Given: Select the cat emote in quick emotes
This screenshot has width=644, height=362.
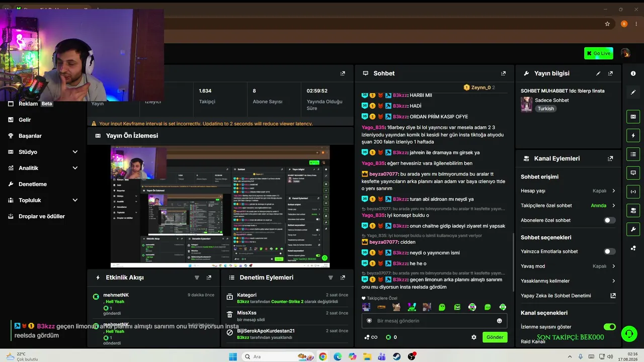Looking at the screenshot, I should (x=396, y=307).
